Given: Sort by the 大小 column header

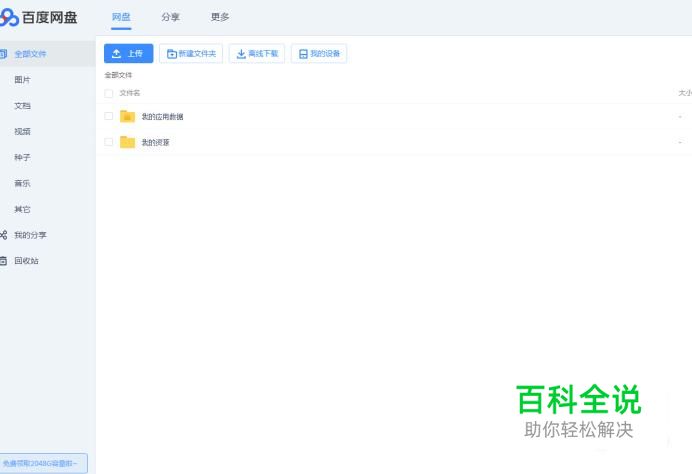Looking at the screenshot, I should click(685, 93).
